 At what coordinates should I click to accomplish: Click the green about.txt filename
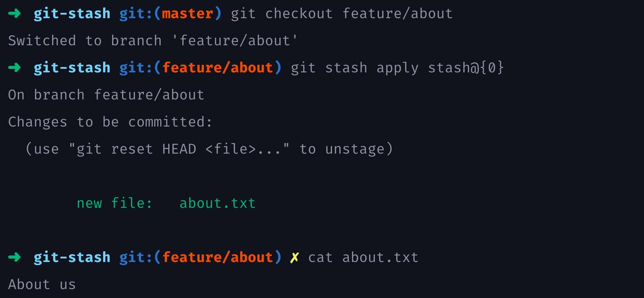217,203
